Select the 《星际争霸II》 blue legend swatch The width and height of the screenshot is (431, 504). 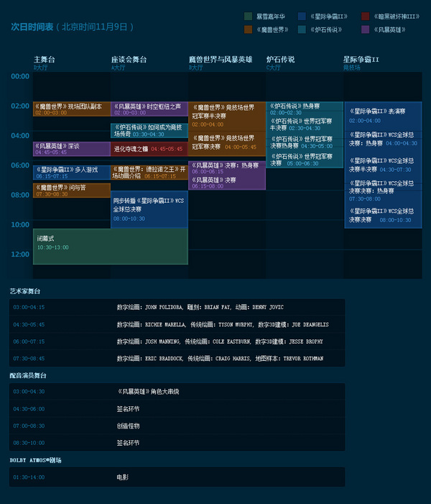point(302,16)
